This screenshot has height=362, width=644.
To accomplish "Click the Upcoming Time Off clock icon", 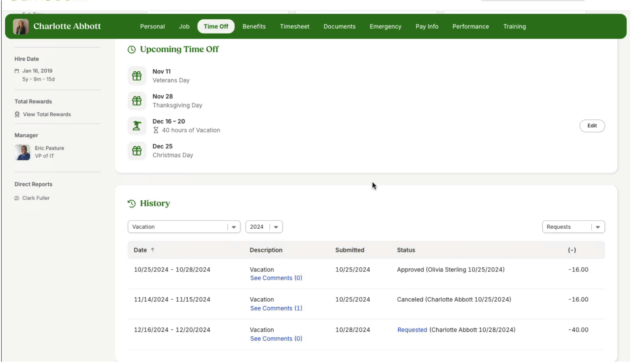I will tap(131, 50).
